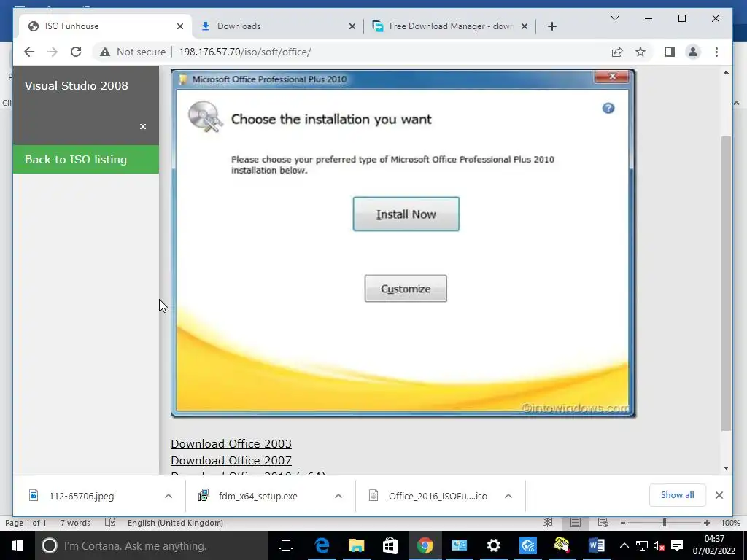Open Download Office 2003 link
Screen dimensions: 747x560
231,443
